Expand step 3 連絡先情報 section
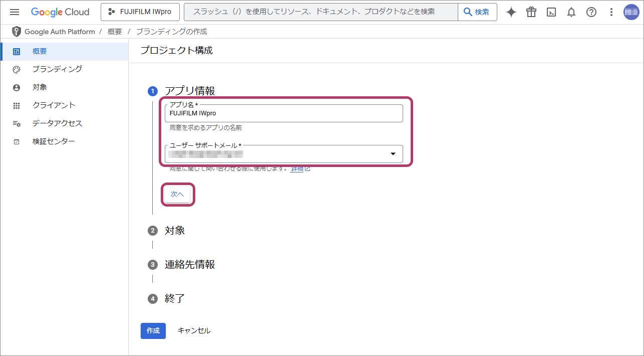Image resolution: width=644 pixels, height=356 pixels. 189,265
